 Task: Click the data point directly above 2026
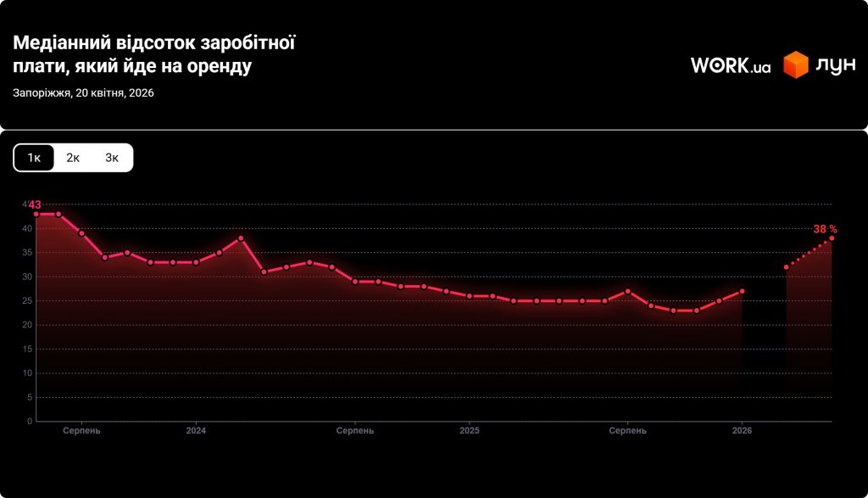[742, 291]
